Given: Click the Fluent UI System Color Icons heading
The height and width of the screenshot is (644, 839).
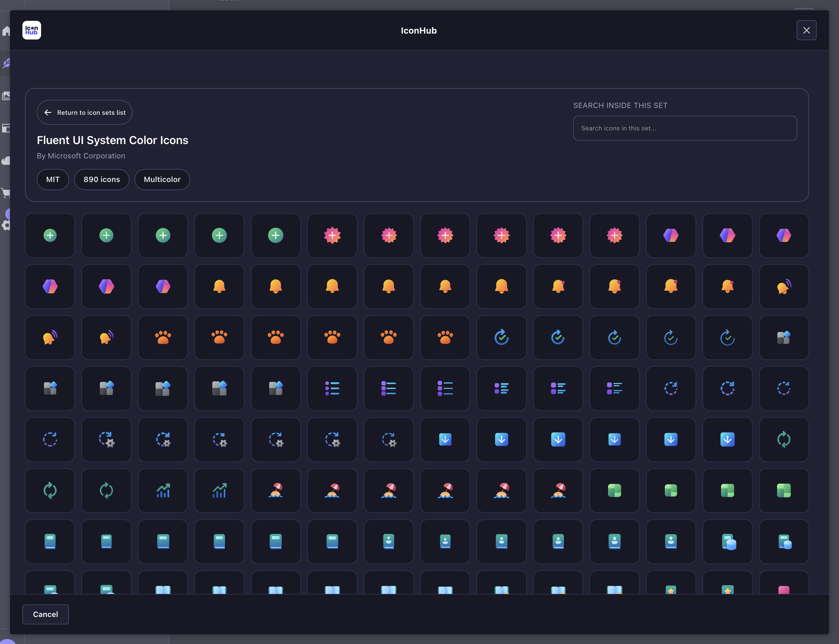Looking at the screenshot, I should (112, 140).
